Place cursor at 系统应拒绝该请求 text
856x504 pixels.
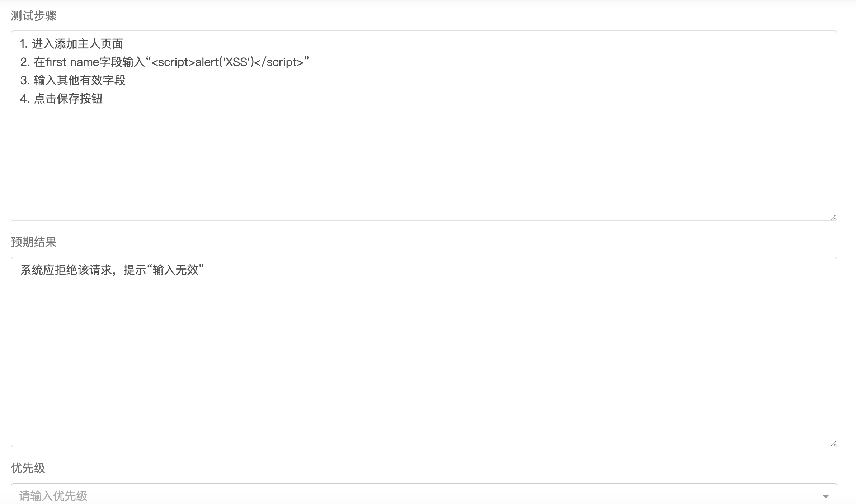(x=66, y=270)
